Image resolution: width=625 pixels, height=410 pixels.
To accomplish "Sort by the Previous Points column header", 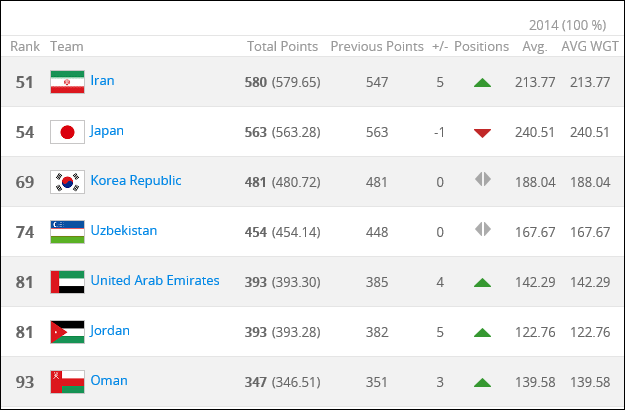I will (377, 46).
